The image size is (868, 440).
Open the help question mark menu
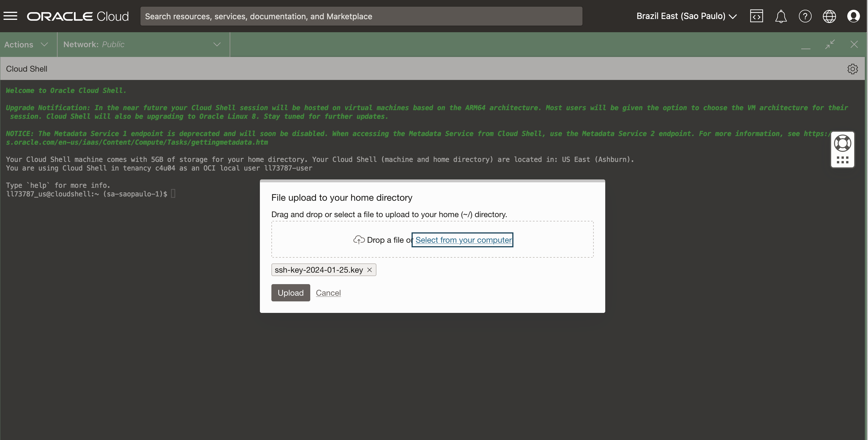(x=805, y=16)
